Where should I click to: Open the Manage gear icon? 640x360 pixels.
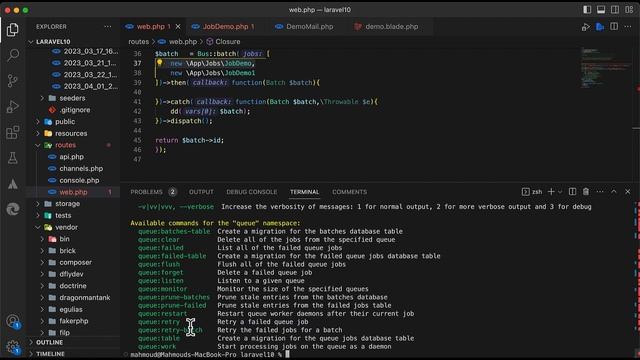[13, 347]
